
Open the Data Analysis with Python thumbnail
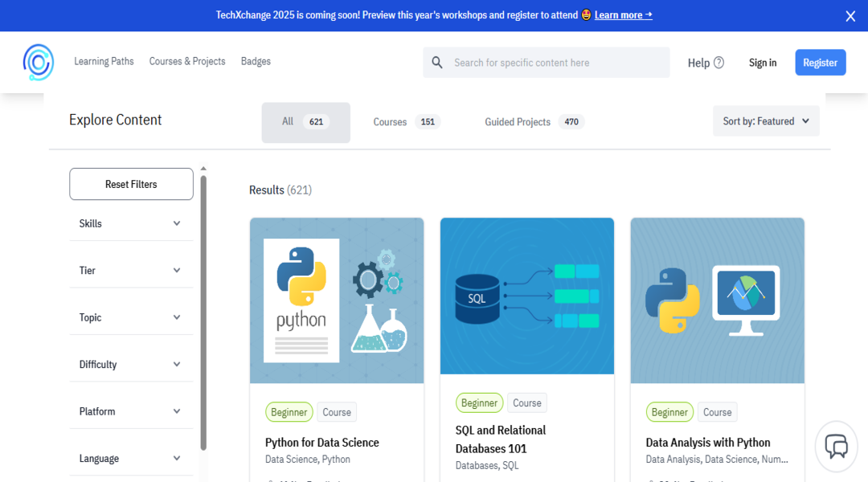pos(718,300)
